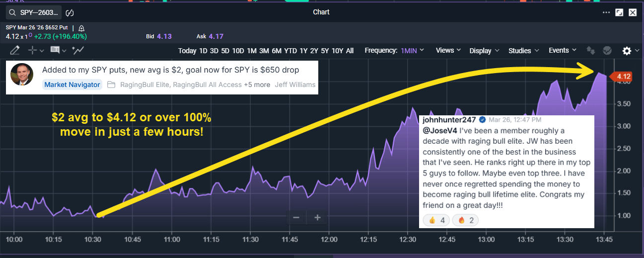644x258 pixels.
Task: Click the Ask price 4.17
Action: pyautogui.click(x=216, y=36)
